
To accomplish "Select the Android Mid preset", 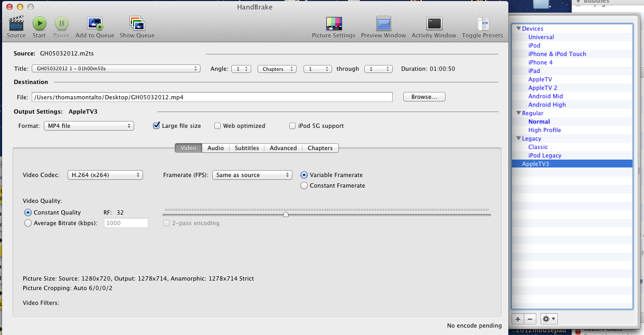I will pyautogui.click(x=545, y=96).
